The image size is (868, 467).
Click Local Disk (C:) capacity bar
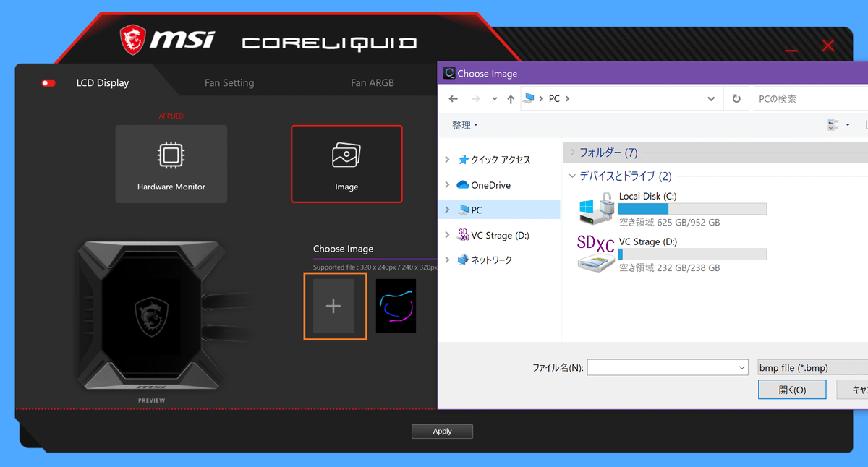pos(692,209)
